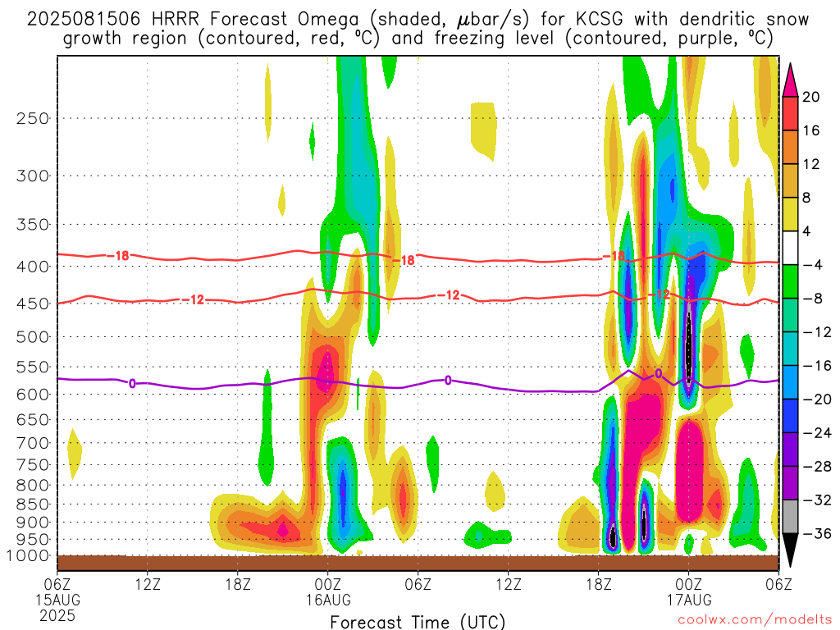Click the black lower arrow of color bar
The height and width of the screenshot is (630, 840).
click(790, 550)
